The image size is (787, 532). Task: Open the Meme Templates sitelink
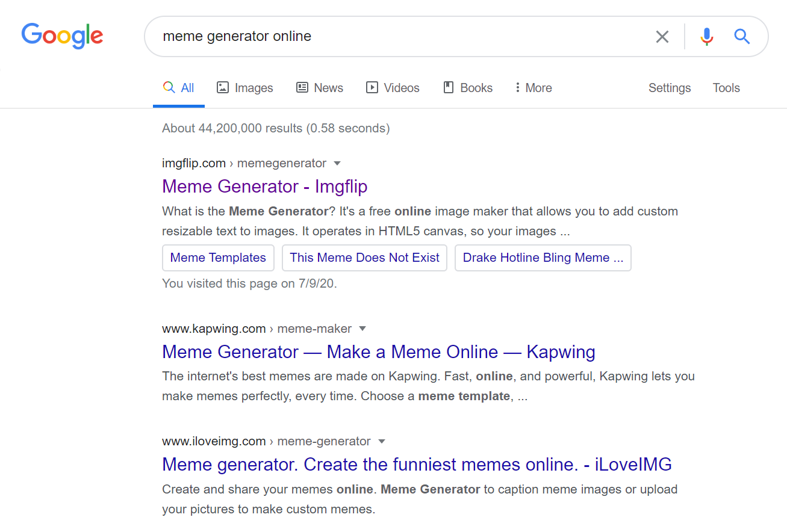click(218, 258)
